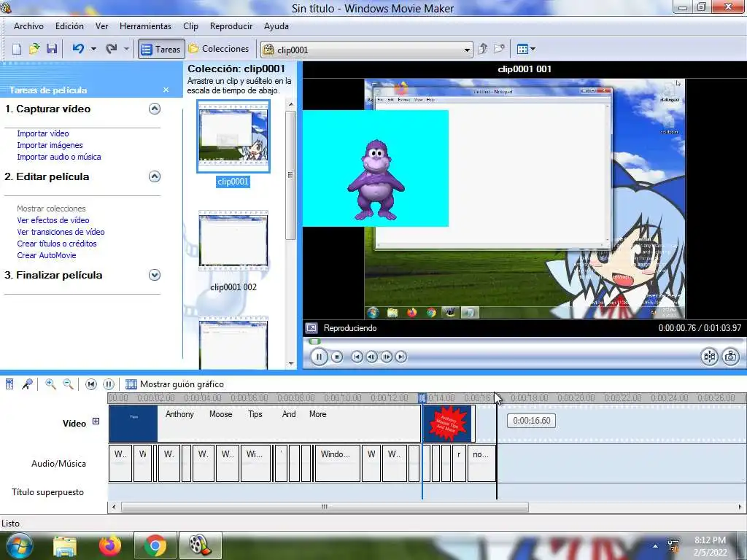The height and width of the screenshot is (560, 747).
Task: Click Crear títulos o créditos link
Action: 57,244
